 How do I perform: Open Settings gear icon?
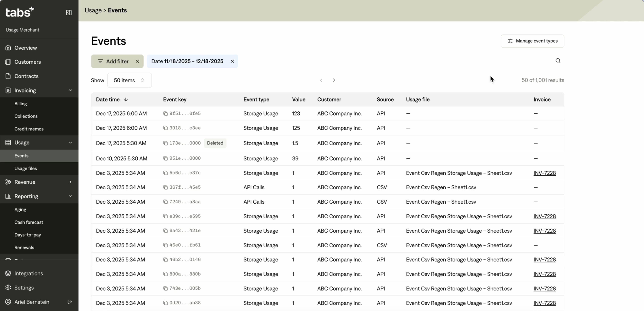pos(8,288)
